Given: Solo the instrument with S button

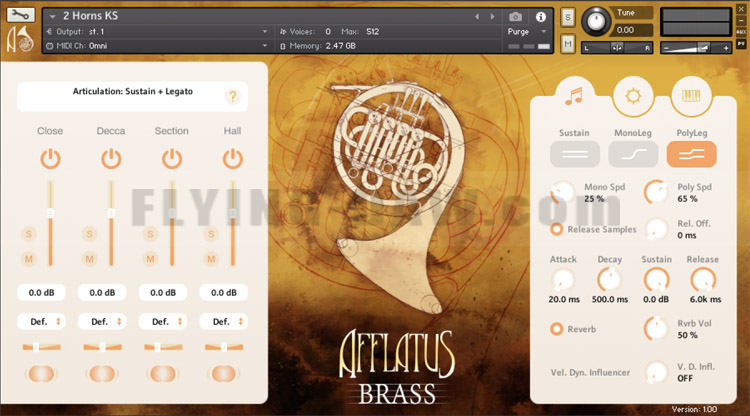Looking at the screenshot, I should [x=568, y=18].
